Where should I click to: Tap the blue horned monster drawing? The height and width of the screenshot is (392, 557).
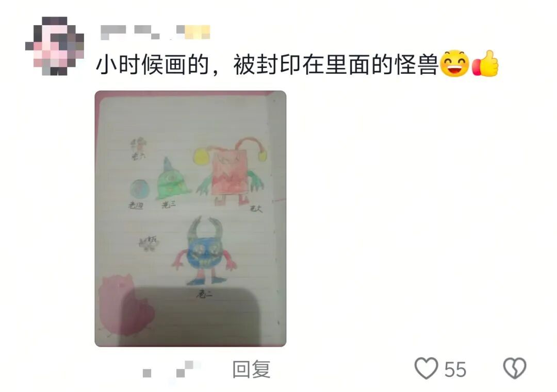tap(204, 251)
